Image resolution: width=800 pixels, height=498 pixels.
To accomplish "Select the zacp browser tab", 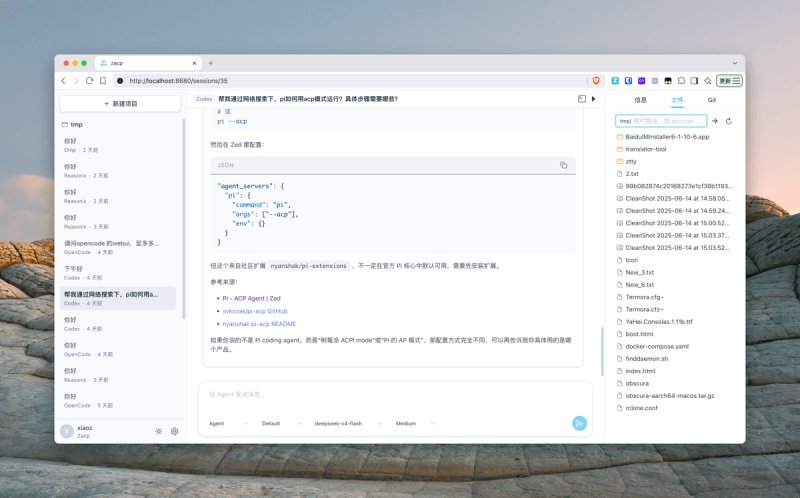I will (148, 63).
